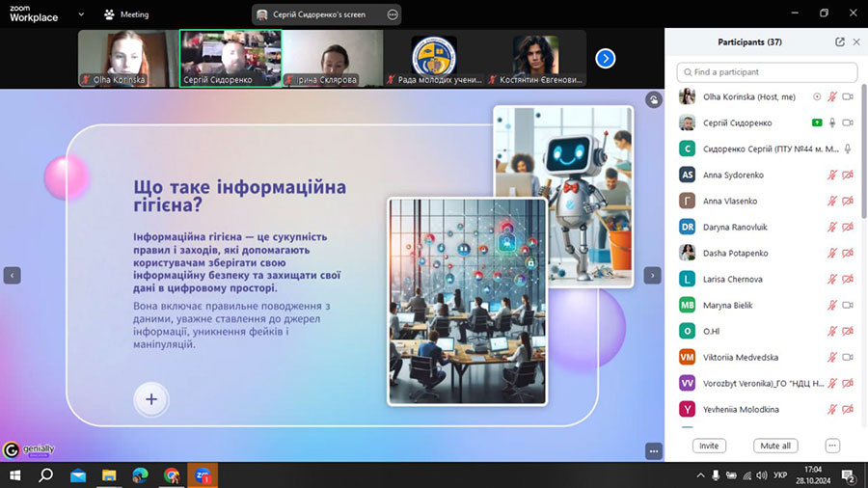The image size is (868, 488).
Task: Pop out the Participants panel
Action: pos(840,42)
